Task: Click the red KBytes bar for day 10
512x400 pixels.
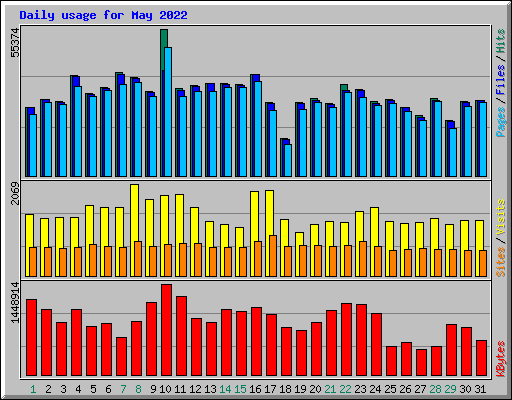Action: coord(167,330)
